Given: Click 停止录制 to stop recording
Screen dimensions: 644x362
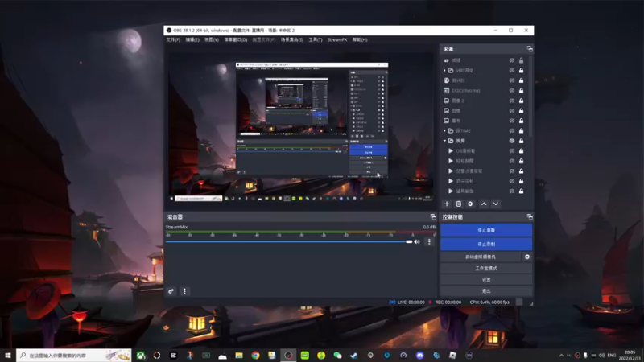Looking at the screenshot, I should (486, 245).
